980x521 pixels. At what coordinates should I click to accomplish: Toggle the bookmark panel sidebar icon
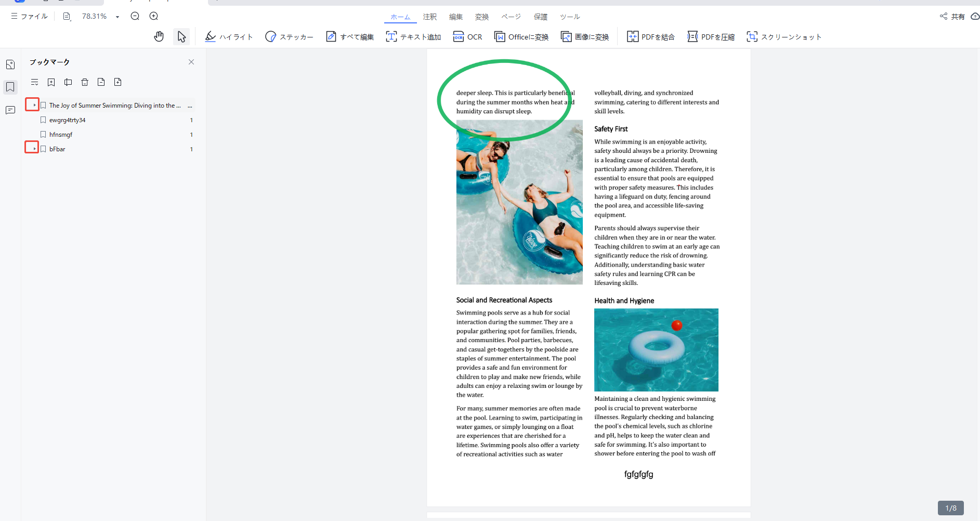[10, 87]
